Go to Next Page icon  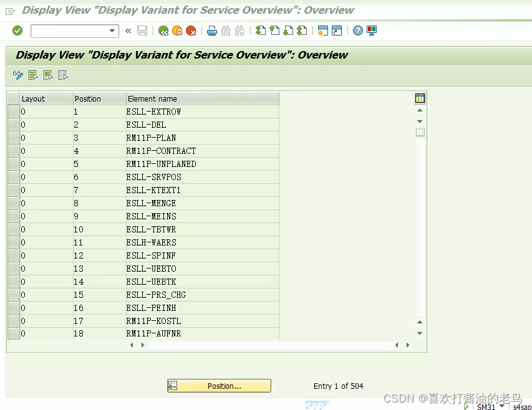(288, 31)
